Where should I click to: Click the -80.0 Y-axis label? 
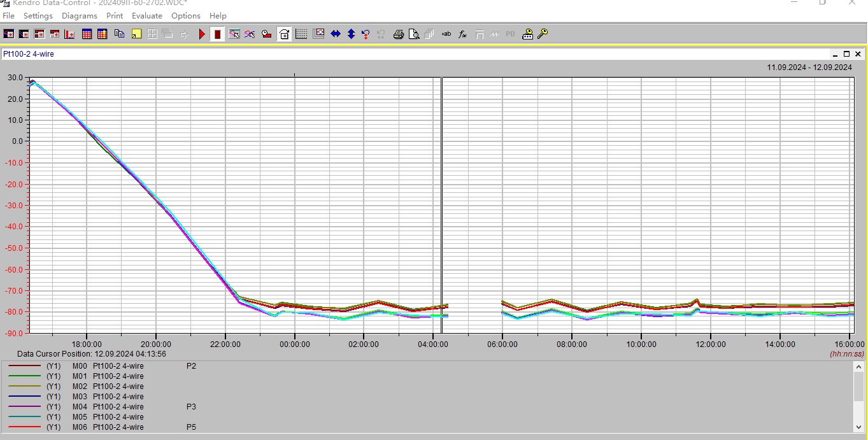[14, 311]
